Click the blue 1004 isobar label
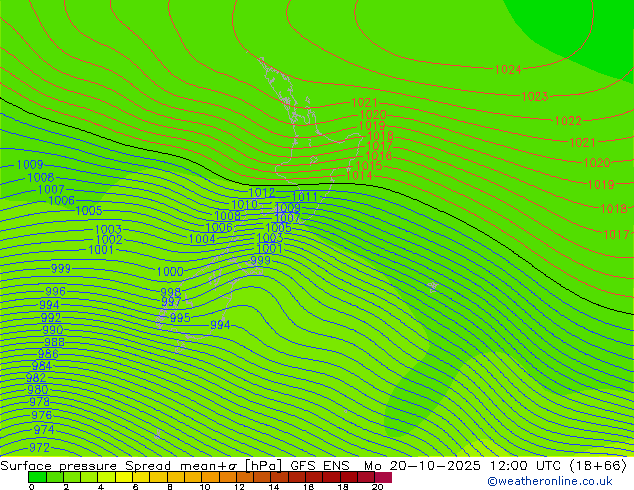The height and width of the screenshot is (490, 634). pyautogui.click(x=202, y=239)
